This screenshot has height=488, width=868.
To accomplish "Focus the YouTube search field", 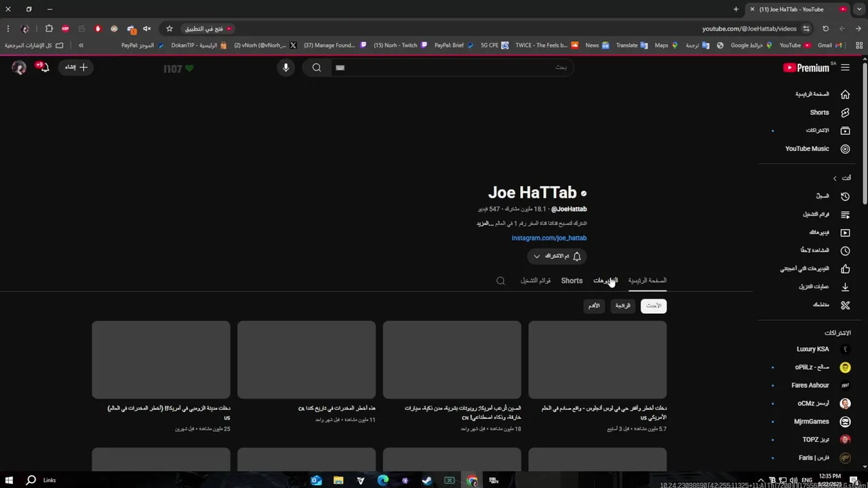I will pos(451,67).
